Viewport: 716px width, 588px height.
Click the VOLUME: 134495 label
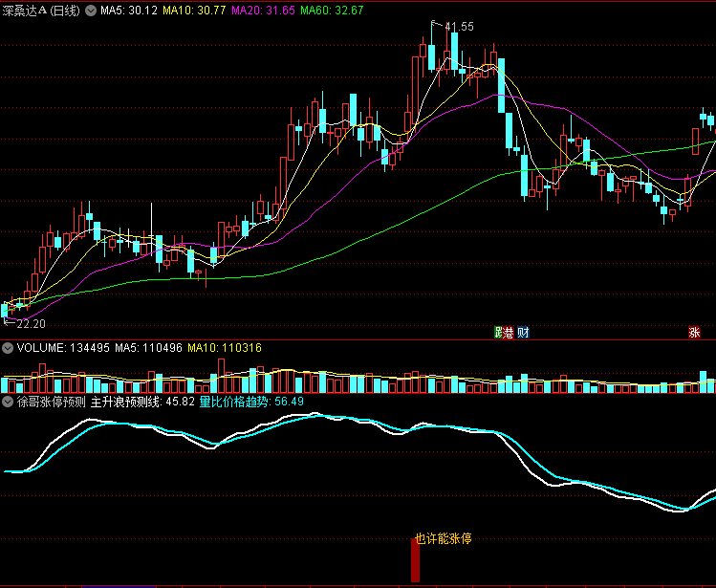pos(63,348)
